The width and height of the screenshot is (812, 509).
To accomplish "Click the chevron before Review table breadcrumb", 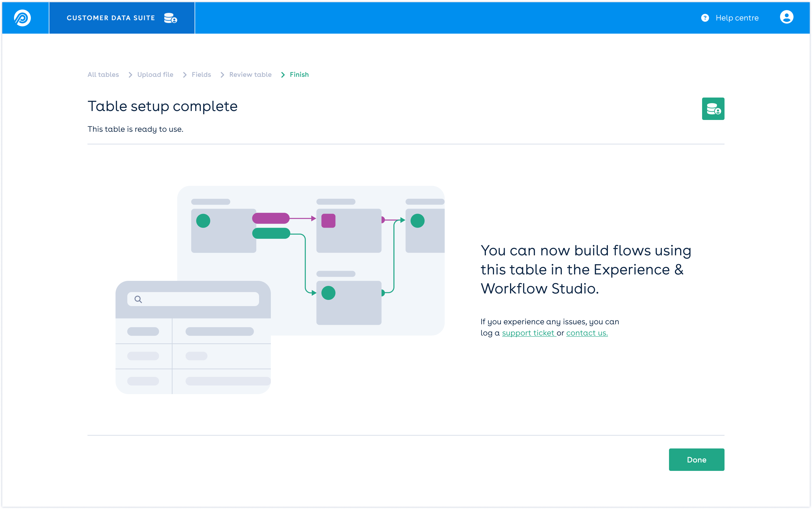I will 222,75.
